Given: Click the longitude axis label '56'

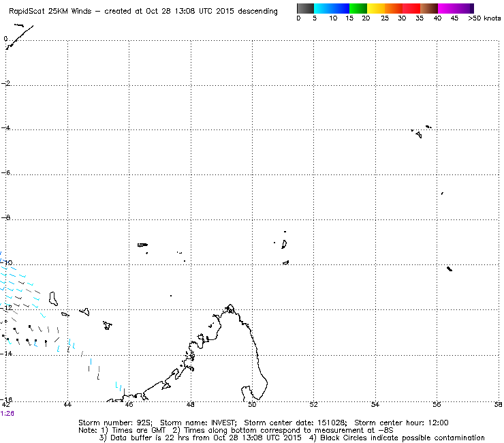Looking at the screenshot, I should click(437, 404).
